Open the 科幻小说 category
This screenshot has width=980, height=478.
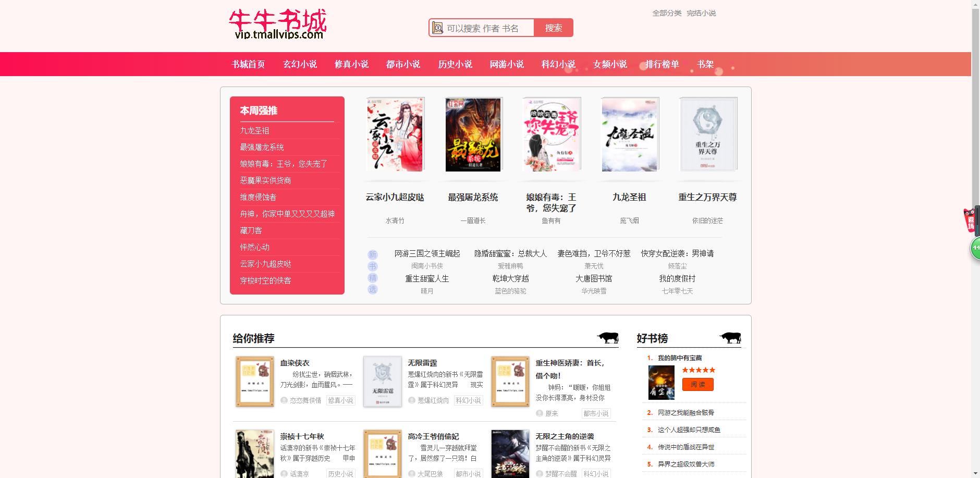pos(558,64)
